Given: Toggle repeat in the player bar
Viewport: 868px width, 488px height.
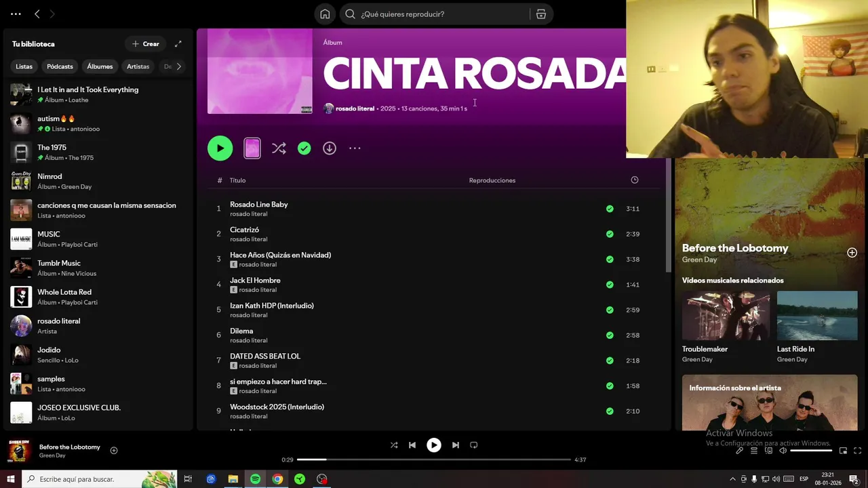Looking at the screenshot, I should coord(474,445).
